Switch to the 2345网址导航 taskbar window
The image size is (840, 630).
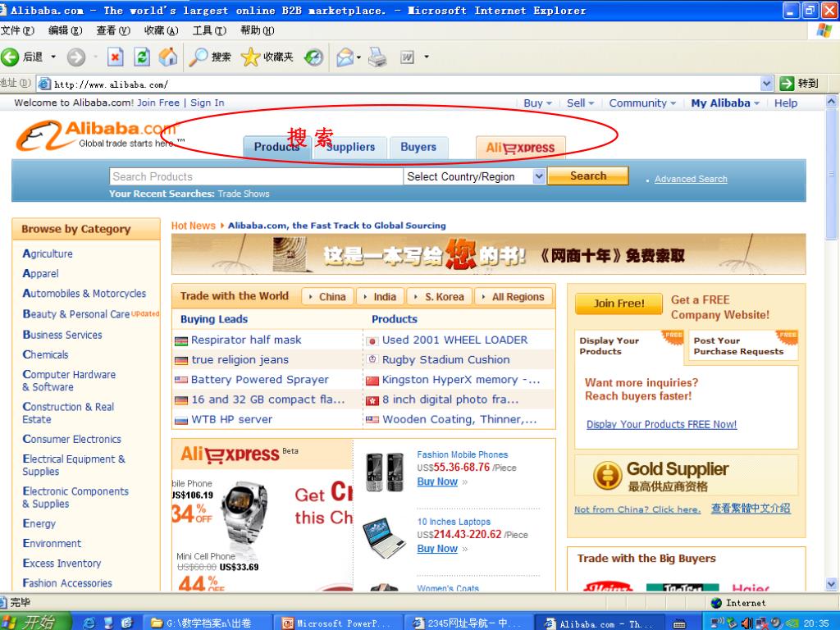click(x=468, y=623)
